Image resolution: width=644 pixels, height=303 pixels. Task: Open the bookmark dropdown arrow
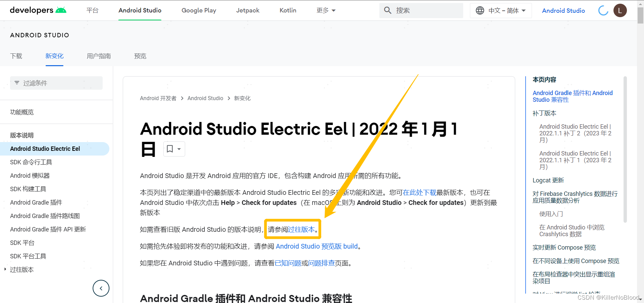[179, 149]
